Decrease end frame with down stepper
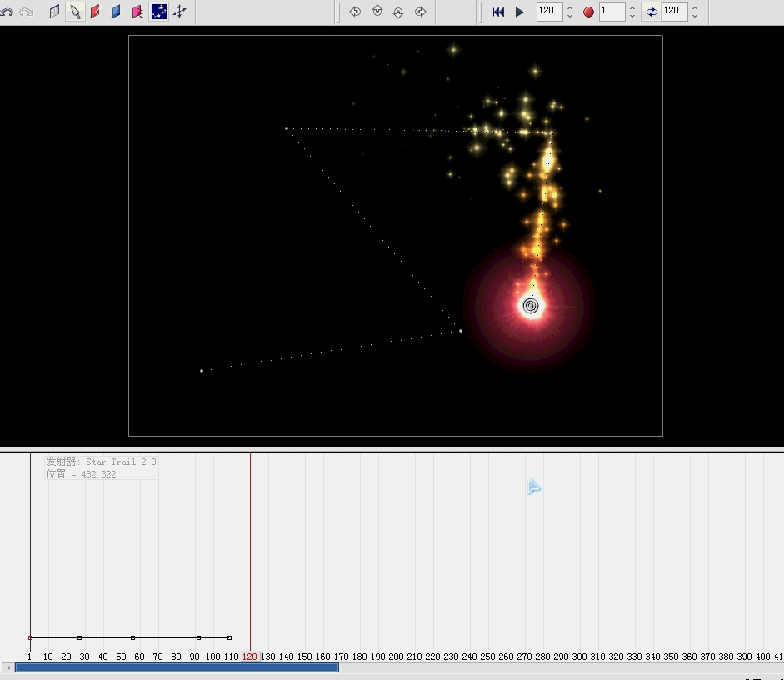Viewport: 784px width, 680px height. 695,16
